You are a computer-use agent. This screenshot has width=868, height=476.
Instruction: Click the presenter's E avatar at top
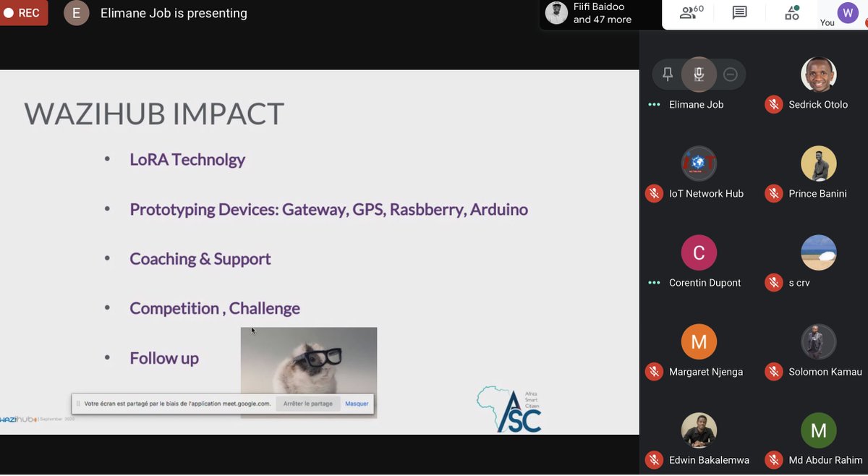click(77, 13)
